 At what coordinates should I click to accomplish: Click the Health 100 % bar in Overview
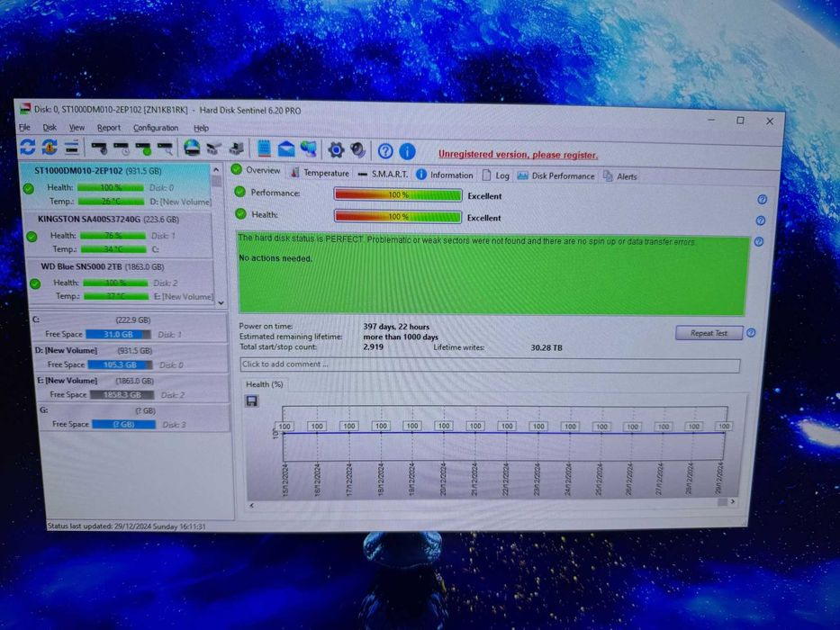[x=398, y=216]
